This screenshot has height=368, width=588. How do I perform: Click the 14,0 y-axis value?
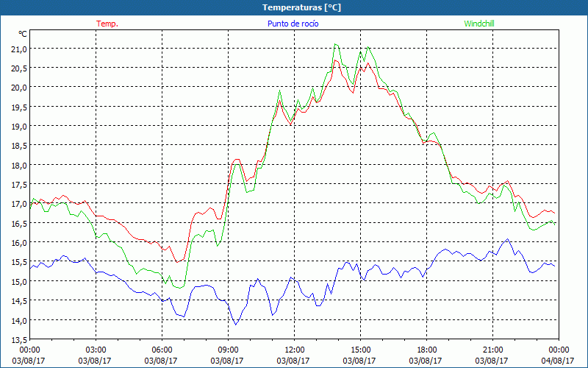coord(19,320)
